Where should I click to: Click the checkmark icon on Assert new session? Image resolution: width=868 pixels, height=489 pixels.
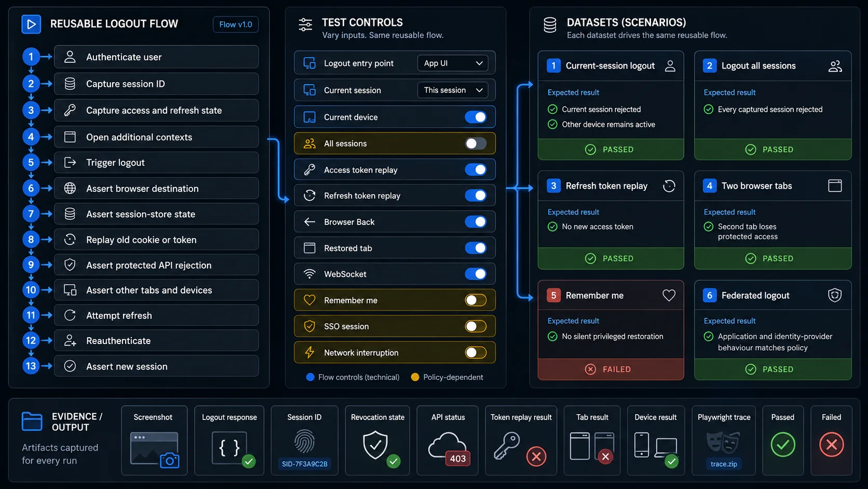coord(70,366)
